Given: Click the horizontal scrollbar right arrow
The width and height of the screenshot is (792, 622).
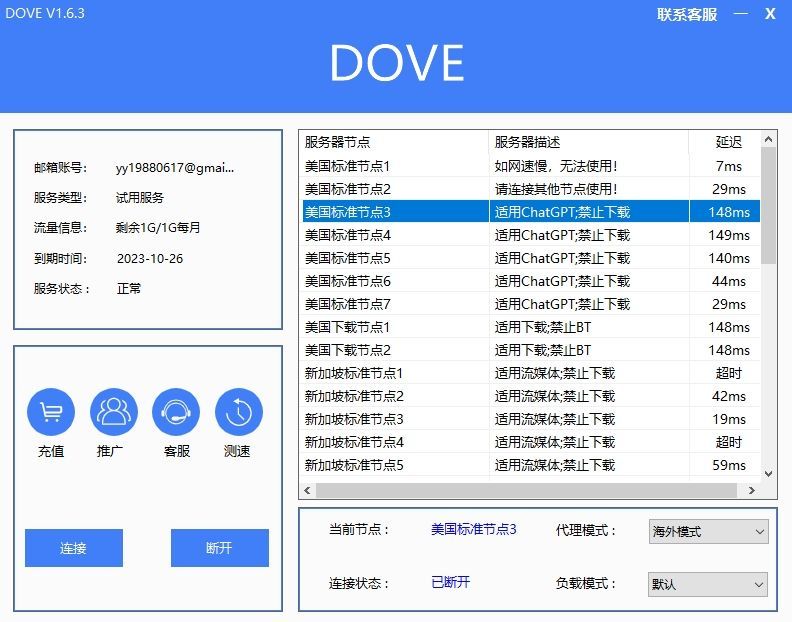Looking at the screenshot, I should coord(752,490).
